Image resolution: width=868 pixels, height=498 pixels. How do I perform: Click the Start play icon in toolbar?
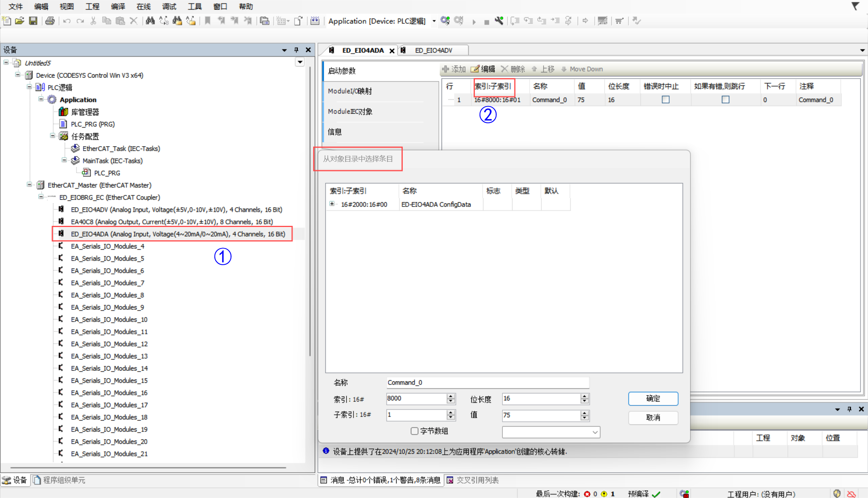(474, 22)
